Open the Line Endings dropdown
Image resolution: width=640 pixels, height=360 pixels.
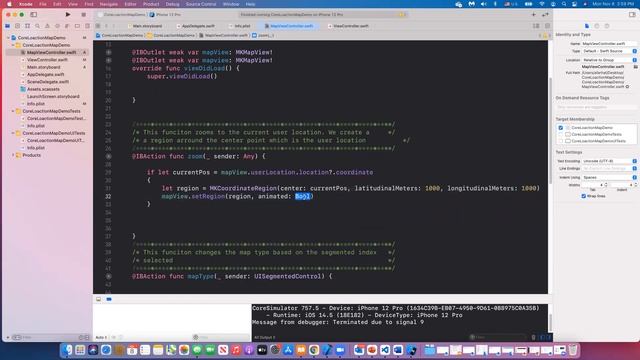[x=609, y=169]
